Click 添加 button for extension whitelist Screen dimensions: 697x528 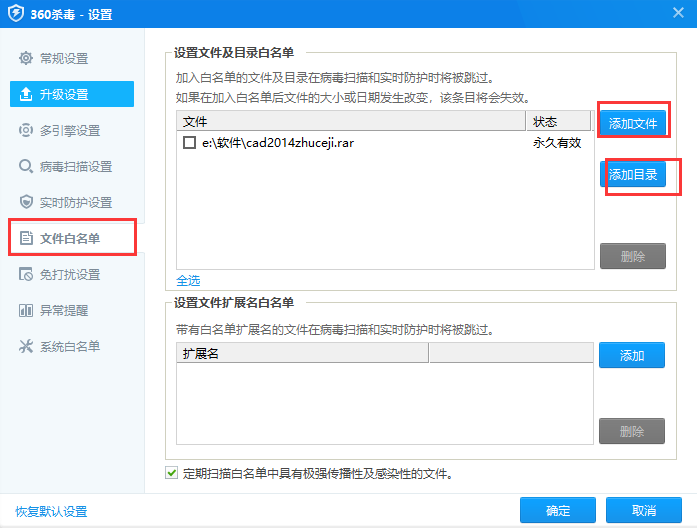pyautogui.click(x=632, y=355)
